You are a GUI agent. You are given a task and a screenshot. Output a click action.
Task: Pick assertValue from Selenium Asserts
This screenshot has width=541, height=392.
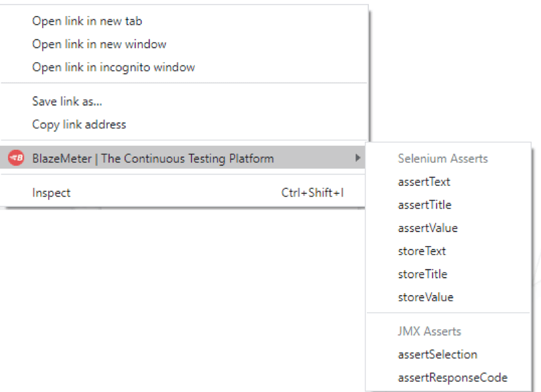(428, 228)
